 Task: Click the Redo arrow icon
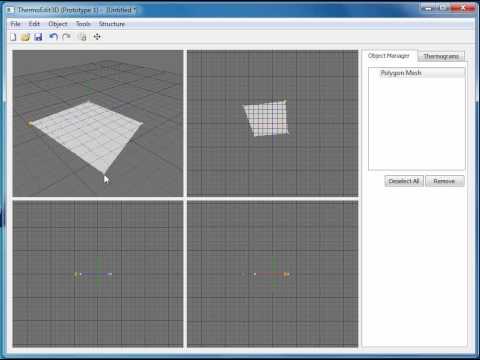click(x=67, y=36)
